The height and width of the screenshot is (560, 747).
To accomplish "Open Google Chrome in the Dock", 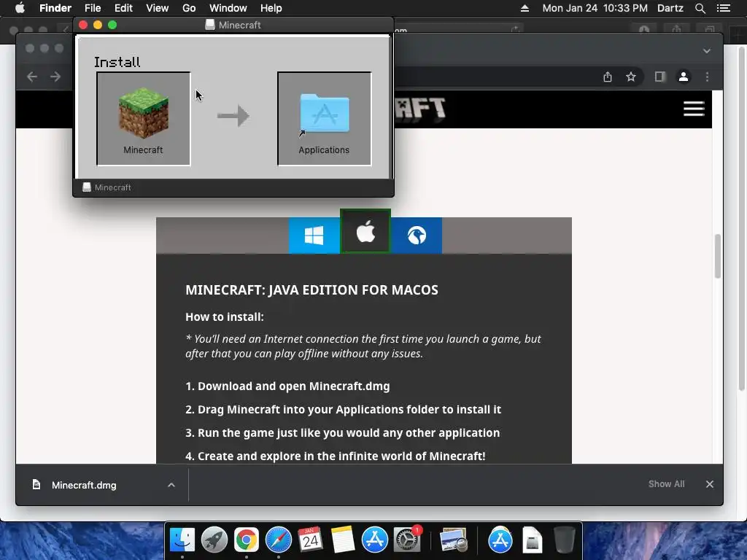I will click(x=247, y=540).
